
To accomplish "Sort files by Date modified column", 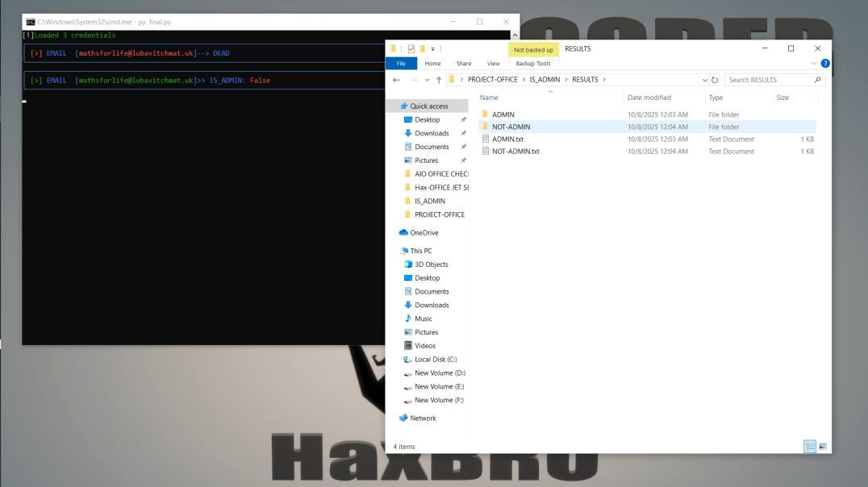I will tap(649, 98).
